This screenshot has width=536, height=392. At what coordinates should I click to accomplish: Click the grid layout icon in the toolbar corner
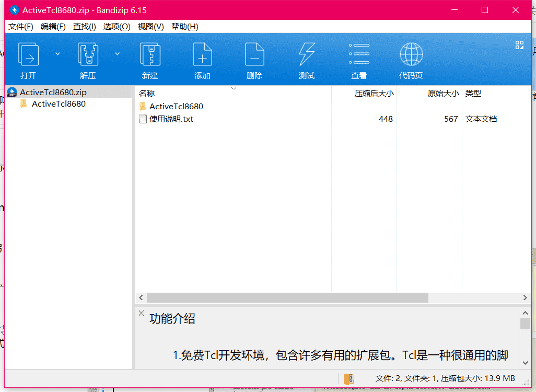[x=520, y=45]
